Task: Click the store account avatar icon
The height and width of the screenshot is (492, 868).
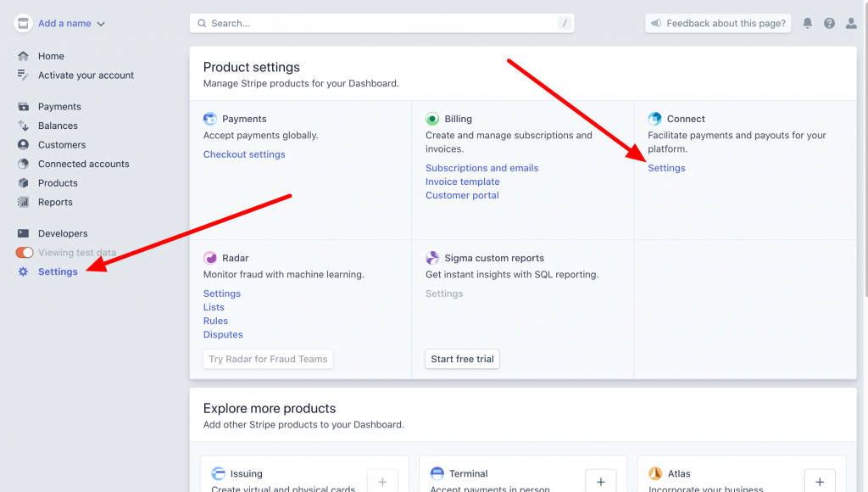Action: pyautogui.click(x=23, y=23)
